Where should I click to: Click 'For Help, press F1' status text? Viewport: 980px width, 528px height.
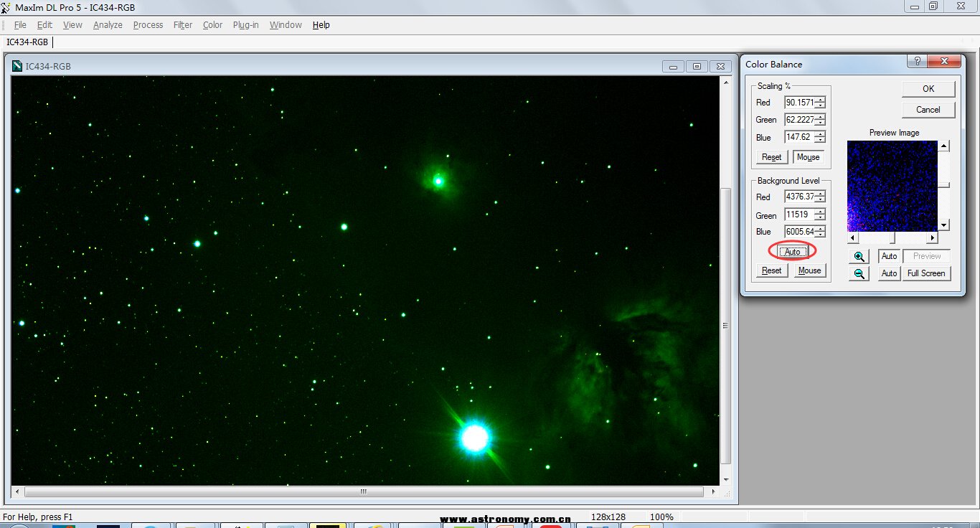point(38,517)
